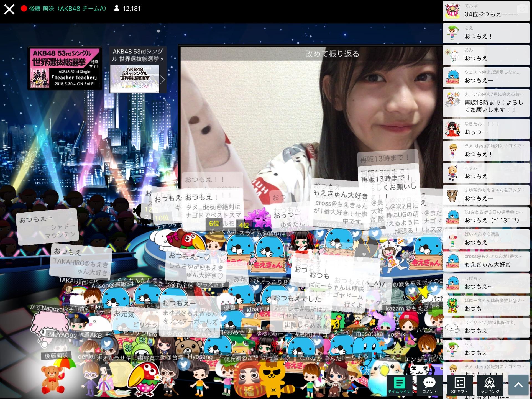The height and width of the screenshot is (399, 532).
Task: Select the 6位 rank badge
Action: click(x=214, y=223)
